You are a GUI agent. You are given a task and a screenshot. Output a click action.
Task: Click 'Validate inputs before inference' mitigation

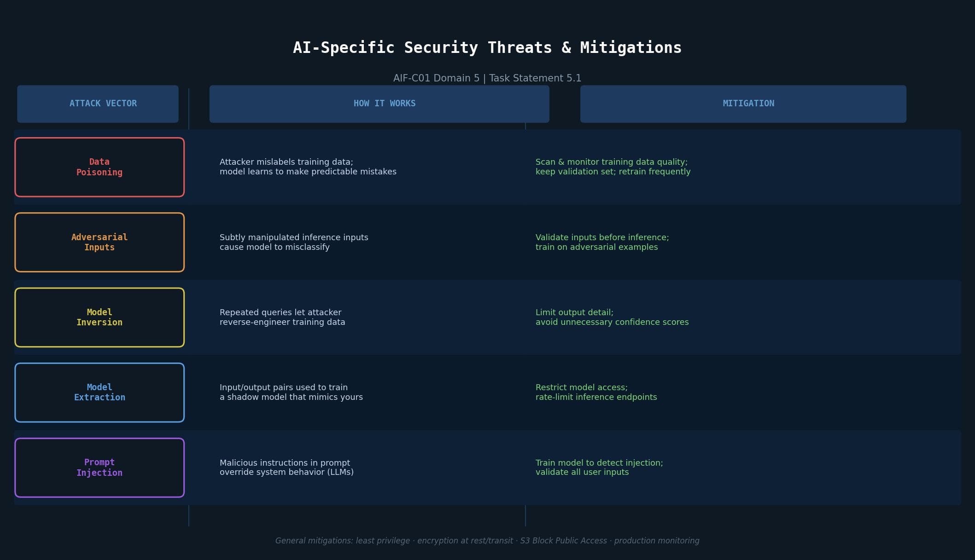[602, 242]
